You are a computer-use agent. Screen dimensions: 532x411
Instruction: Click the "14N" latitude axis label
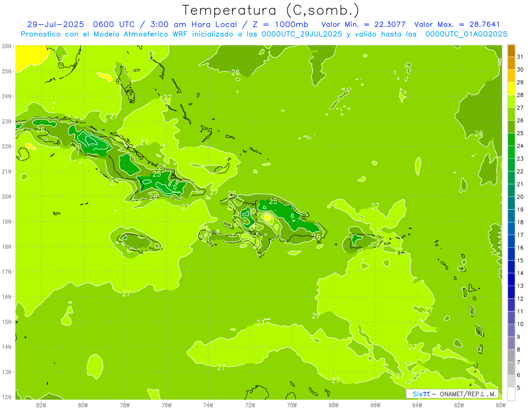(x=7, y=347)
